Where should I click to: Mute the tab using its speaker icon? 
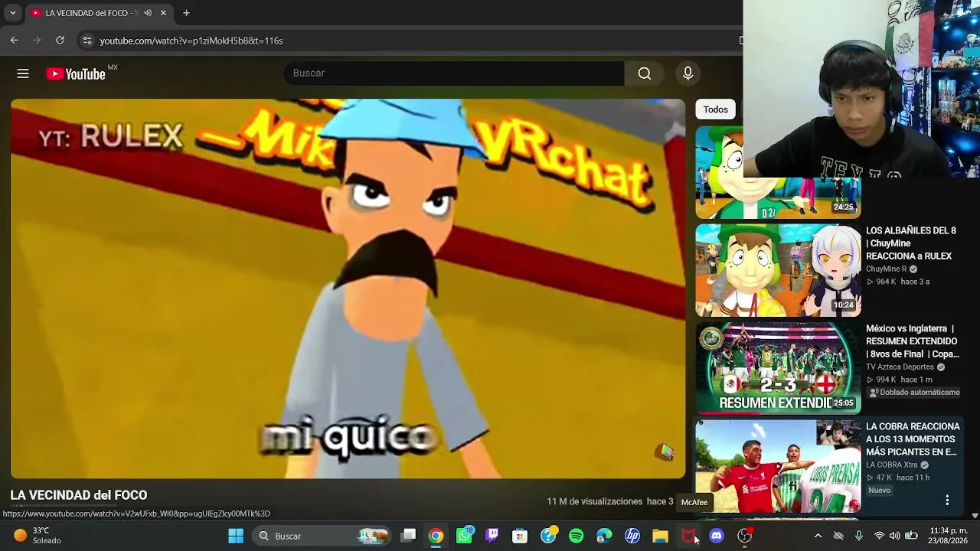click(148, 13)
